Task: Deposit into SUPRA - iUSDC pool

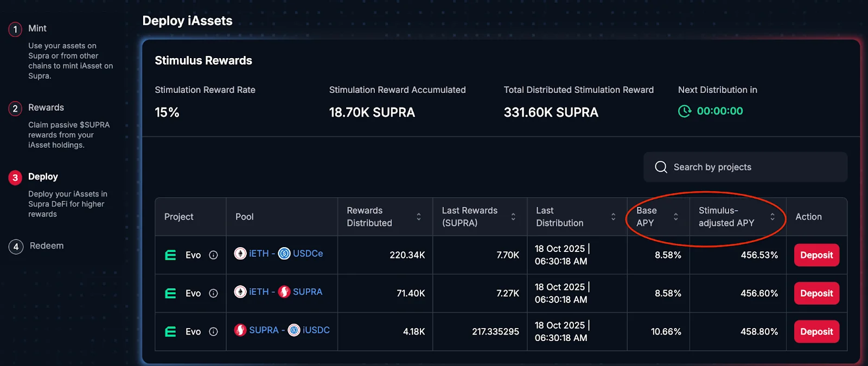Action: point(816,332)
